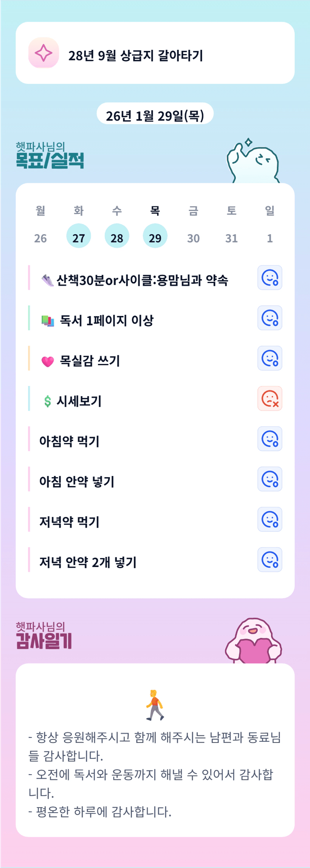Viewport: 310px width, 868px height.
Task: Select Tuesday 27 in the week calendar
Action: (79, 236)
